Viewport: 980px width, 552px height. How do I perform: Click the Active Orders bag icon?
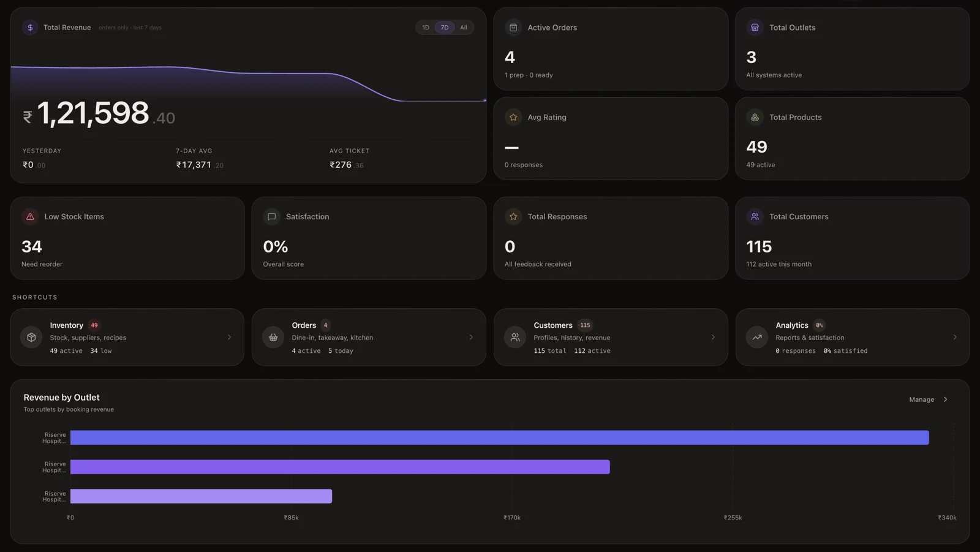(513, 28)
